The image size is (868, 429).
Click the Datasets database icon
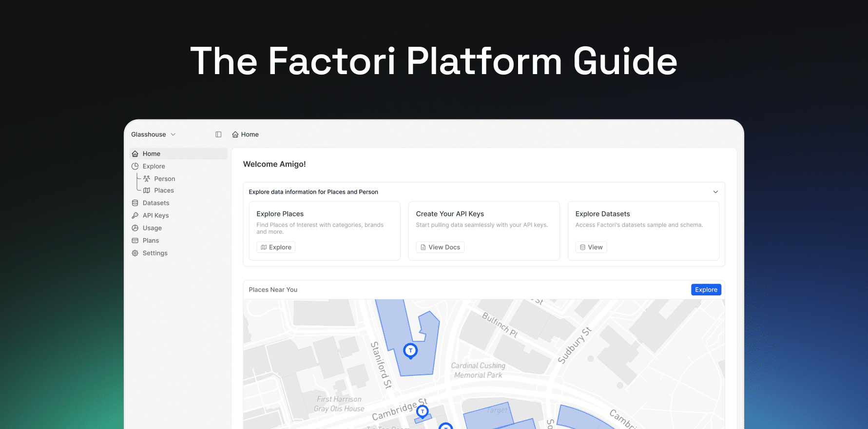tap(135, 203)
